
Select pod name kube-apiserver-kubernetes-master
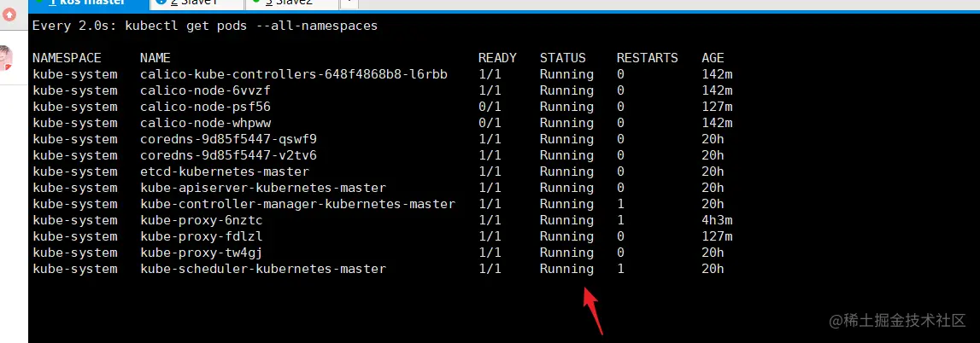(262, 188)
